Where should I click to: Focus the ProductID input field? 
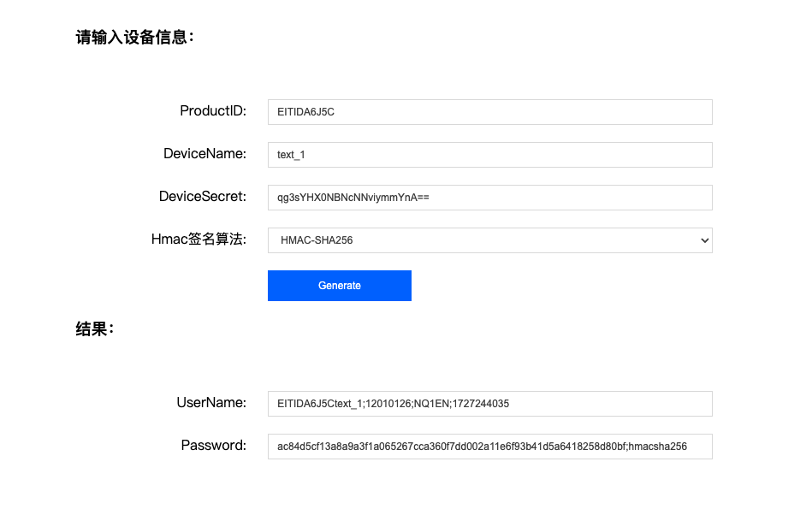pyautogui.click(x=489, y=112)
